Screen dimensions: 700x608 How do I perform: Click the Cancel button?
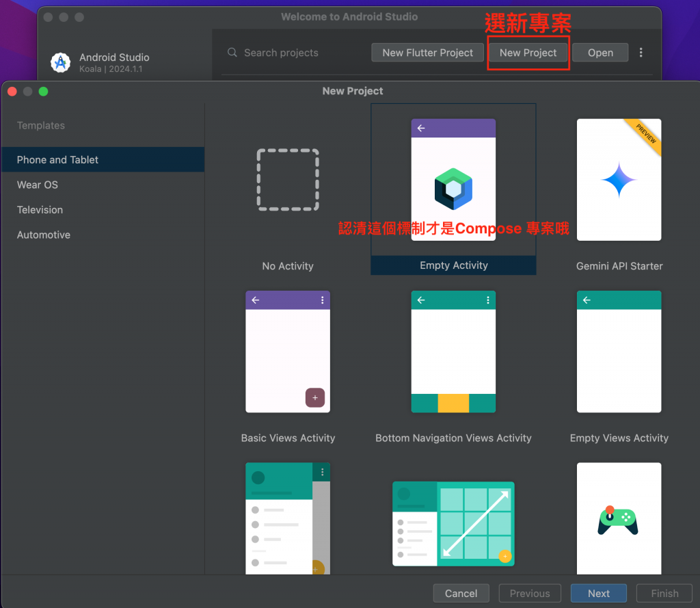[x=461, y=593]
